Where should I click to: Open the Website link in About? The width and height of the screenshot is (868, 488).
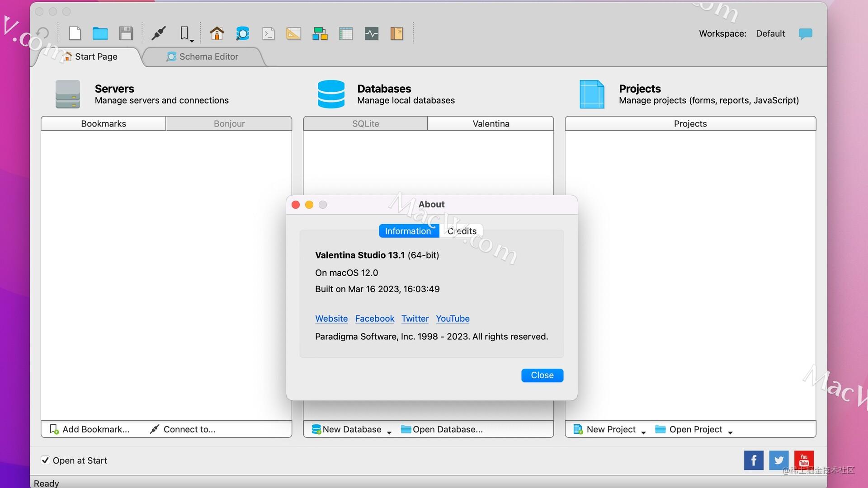click(x=331, y=319)
